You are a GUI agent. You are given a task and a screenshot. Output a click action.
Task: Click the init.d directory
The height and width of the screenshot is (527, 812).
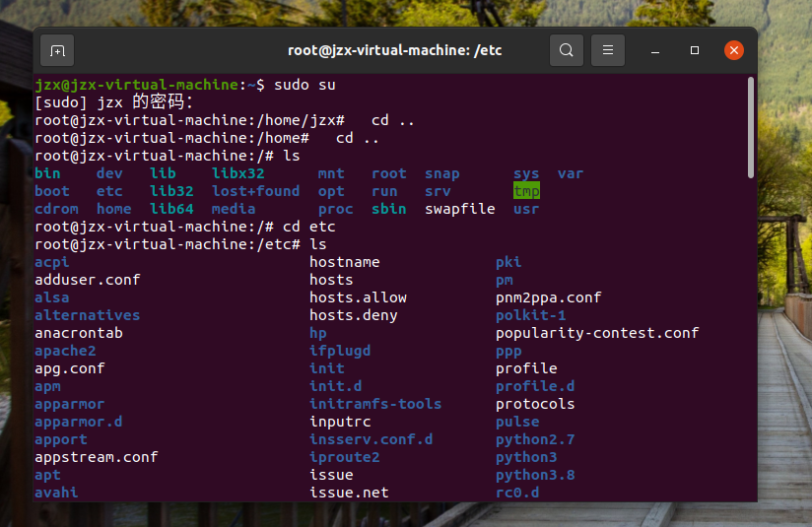tap(336, 386)
